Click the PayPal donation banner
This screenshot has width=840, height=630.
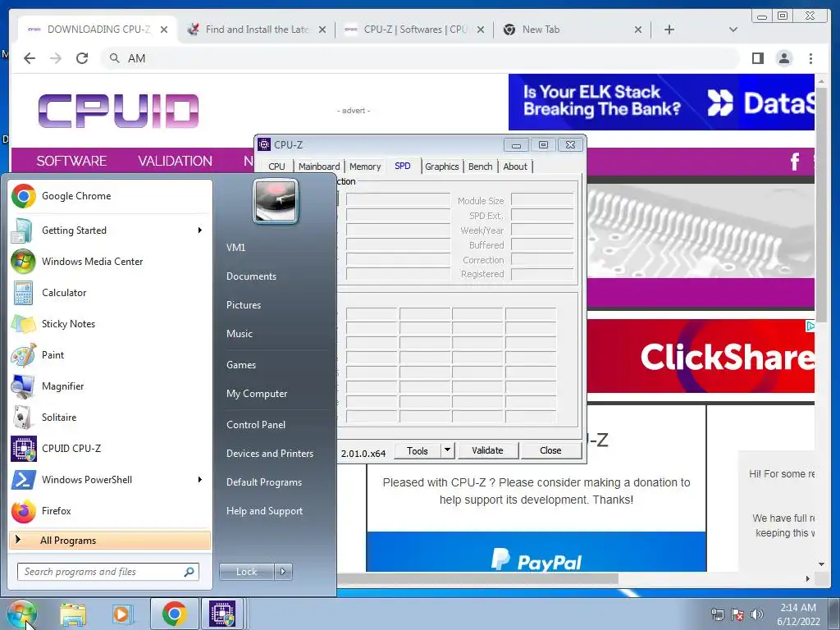point(536,552)
